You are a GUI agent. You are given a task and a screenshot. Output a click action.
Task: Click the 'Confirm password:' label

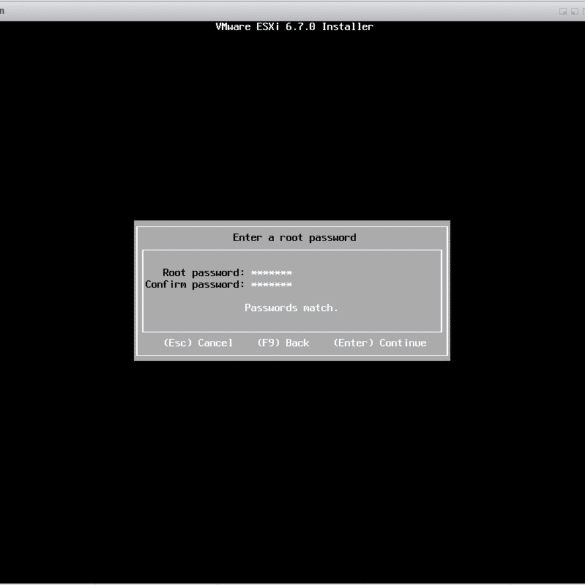pyautogui.click(x=195, y=285)
